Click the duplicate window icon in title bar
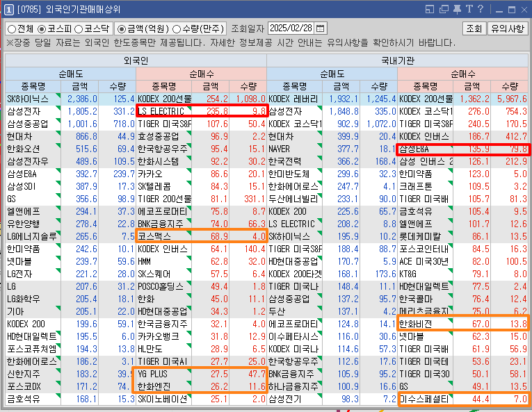This screenshot has height=412, width=532. coord(444,9)
